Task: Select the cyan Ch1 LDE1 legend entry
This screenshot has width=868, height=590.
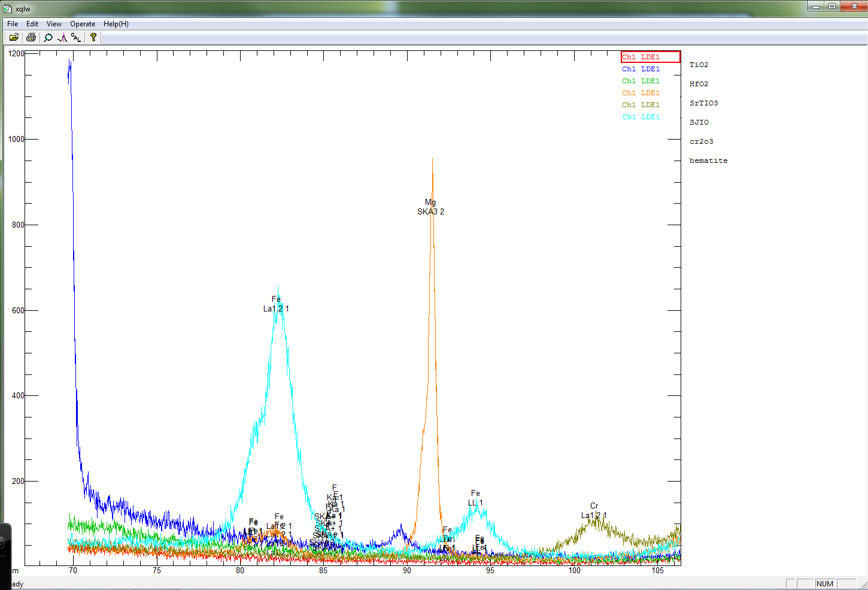Action: click(641, 117)
